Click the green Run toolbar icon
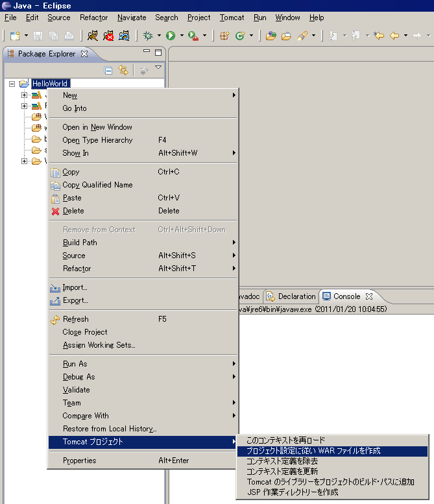434x504 pixels. coord(171,36)
